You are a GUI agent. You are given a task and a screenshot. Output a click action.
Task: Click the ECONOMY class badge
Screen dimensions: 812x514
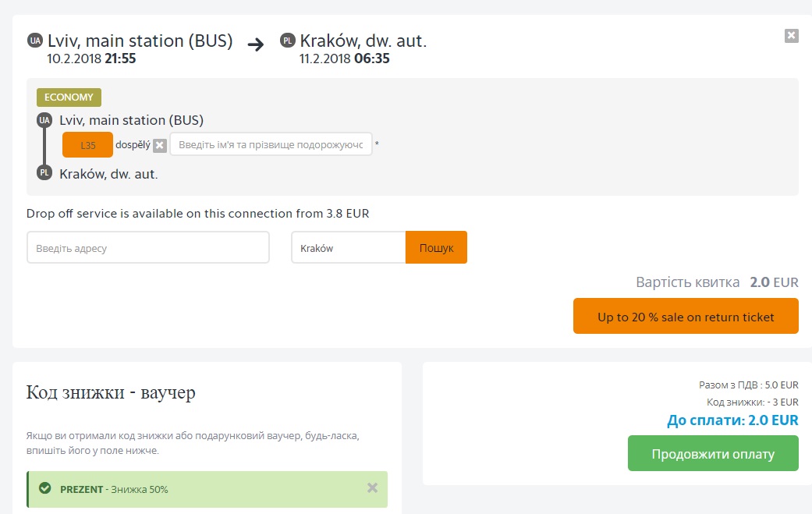[69, 97]
